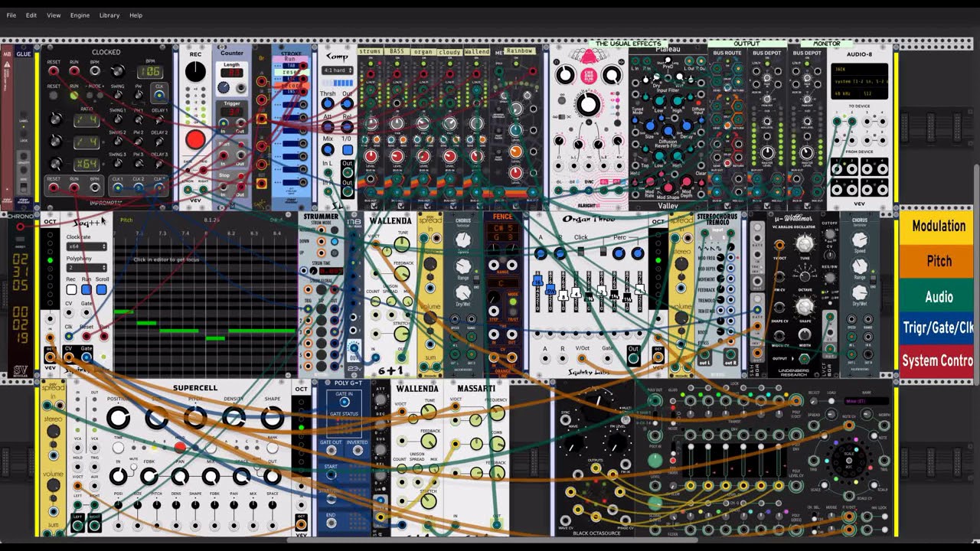Open the Clock rate x64 dropdown in Seq++
The height and width of the screenshot is (551, 980).
click(x=86, y=246)
